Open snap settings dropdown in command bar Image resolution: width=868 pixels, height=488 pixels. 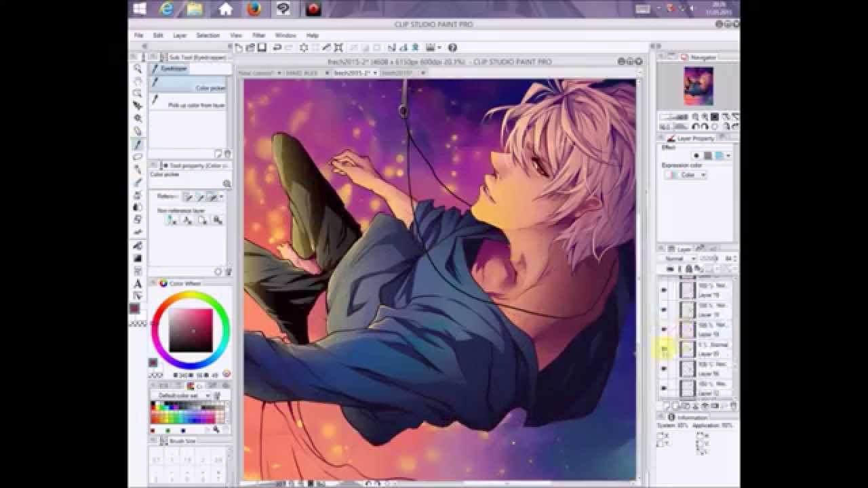[x=439, y=47]
